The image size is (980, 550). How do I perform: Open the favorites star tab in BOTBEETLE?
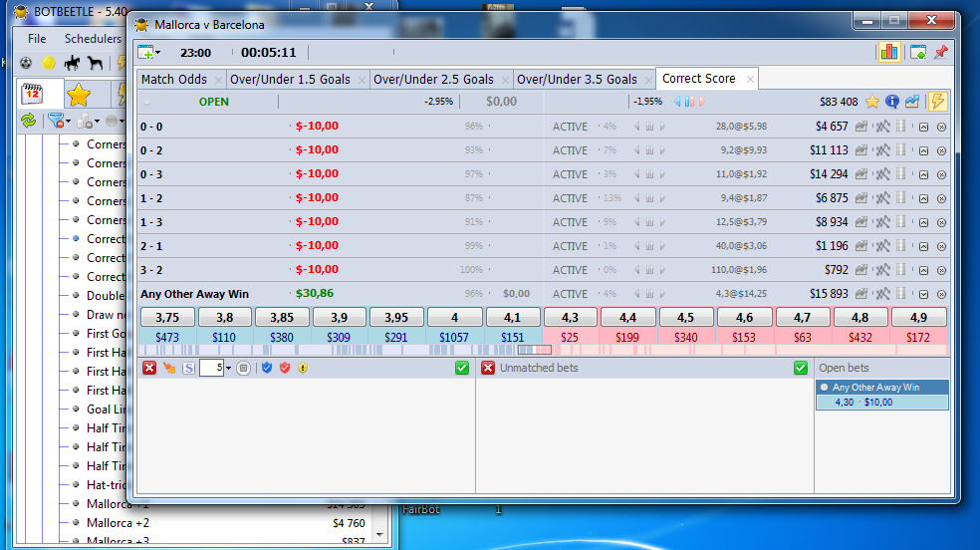tap(79, 95)
